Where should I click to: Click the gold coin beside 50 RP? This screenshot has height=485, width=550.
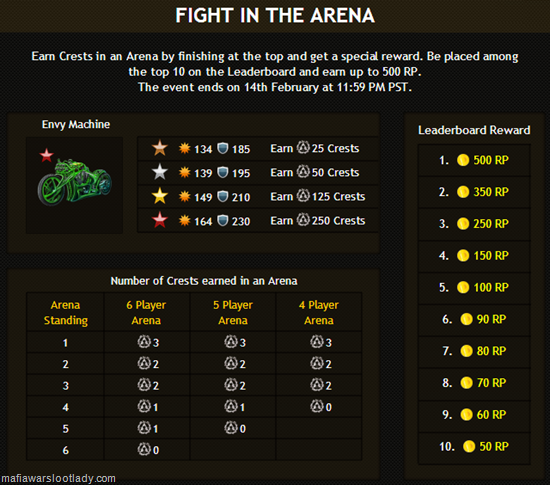[469, 446]
